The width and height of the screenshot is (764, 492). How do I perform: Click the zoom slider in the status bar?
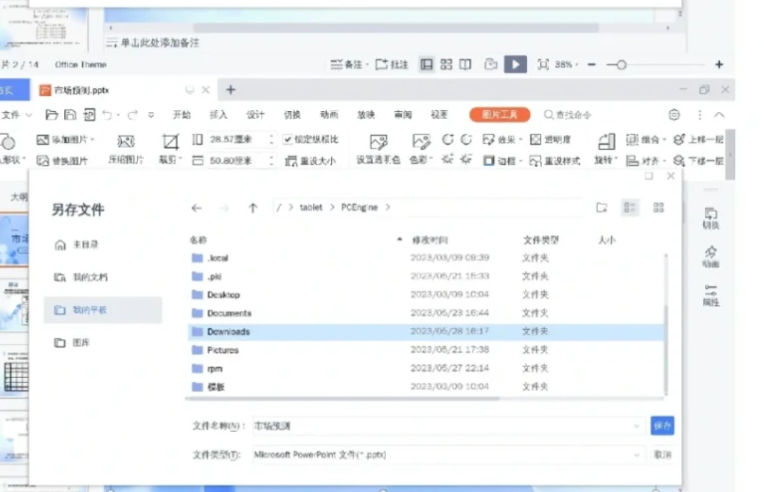[621, 64]
